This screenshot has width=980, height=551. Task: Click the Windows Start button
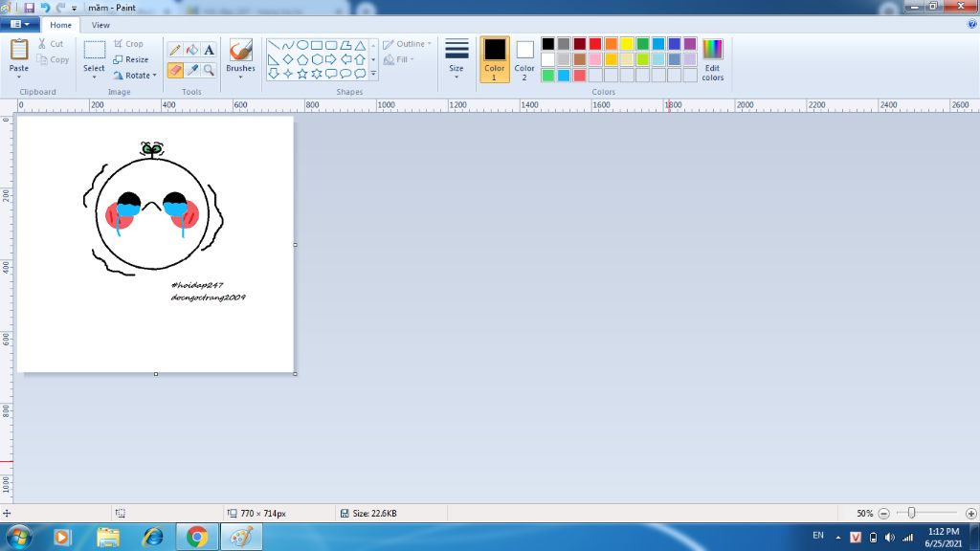pyautogui.click(x=19, y=537)
